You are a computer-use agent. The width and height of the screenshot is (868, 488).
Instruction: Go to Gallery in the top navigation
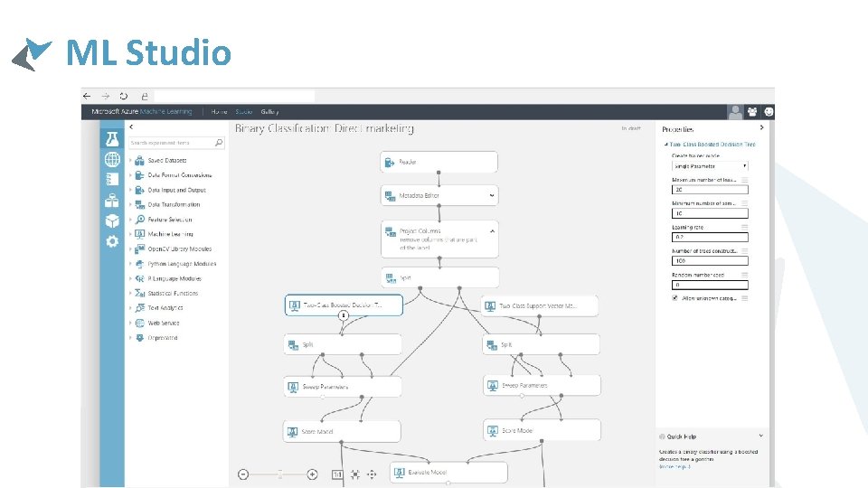[x=269, y=112]
